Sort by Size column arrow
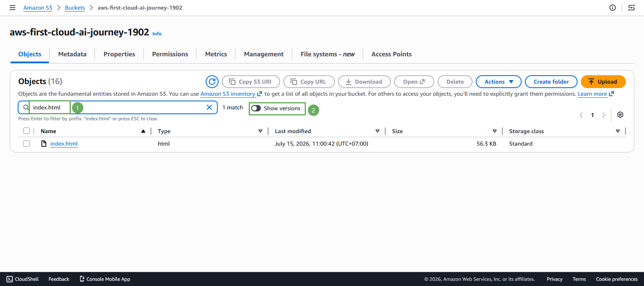Image resolution: width=644 pixels, height=286 pixels. 495,131
